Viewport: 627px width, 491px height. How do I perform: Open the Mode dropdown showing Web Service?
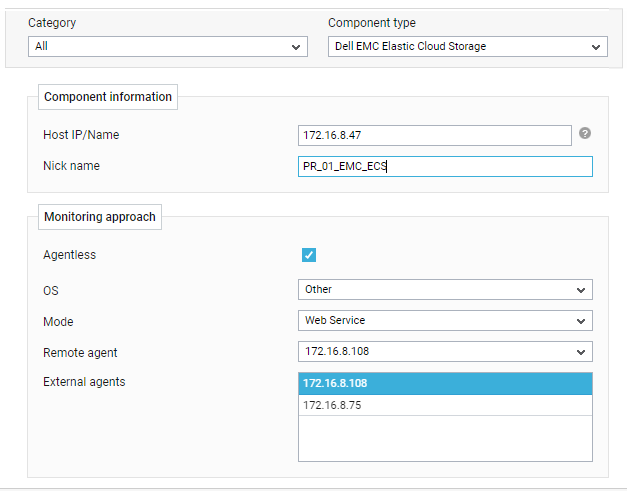tap(445, 320)
